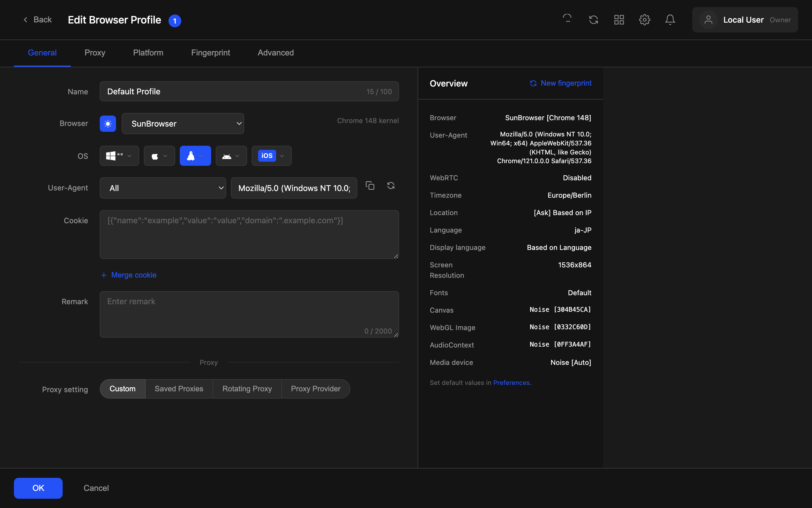Open the Local User account menu
The height and width of the screenshot is (508, 812).
click(745, 20)
